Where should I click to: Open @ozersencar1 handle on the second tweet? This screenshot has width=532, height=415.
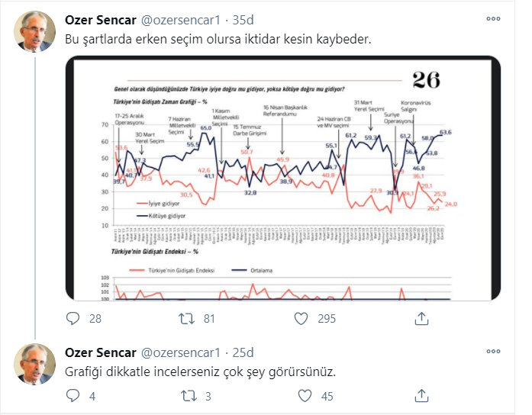click(180, 352)
